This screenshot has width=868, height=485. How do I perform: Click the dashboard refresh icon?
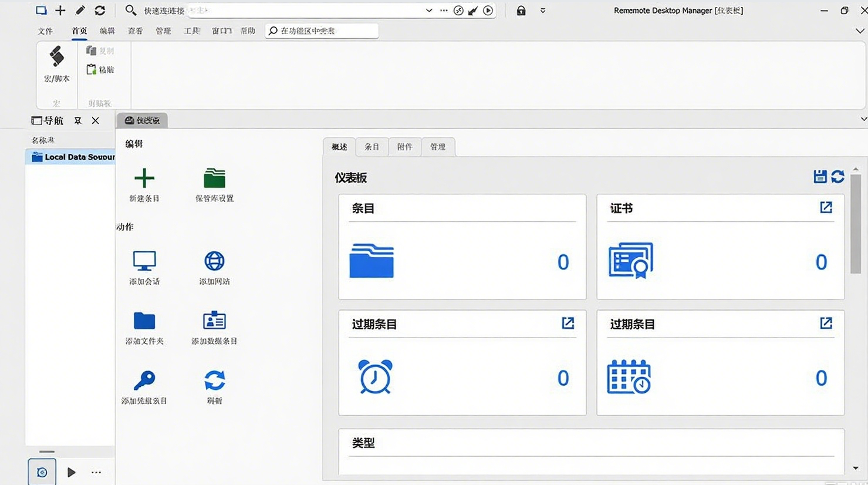point(837,176)
